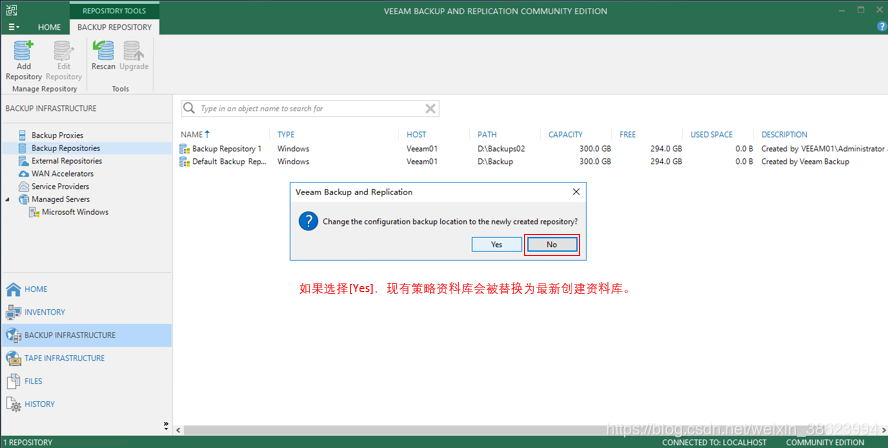The image size is (888, 448).
Task: Open External Repositories in the tree
Action: pos(66,161)
